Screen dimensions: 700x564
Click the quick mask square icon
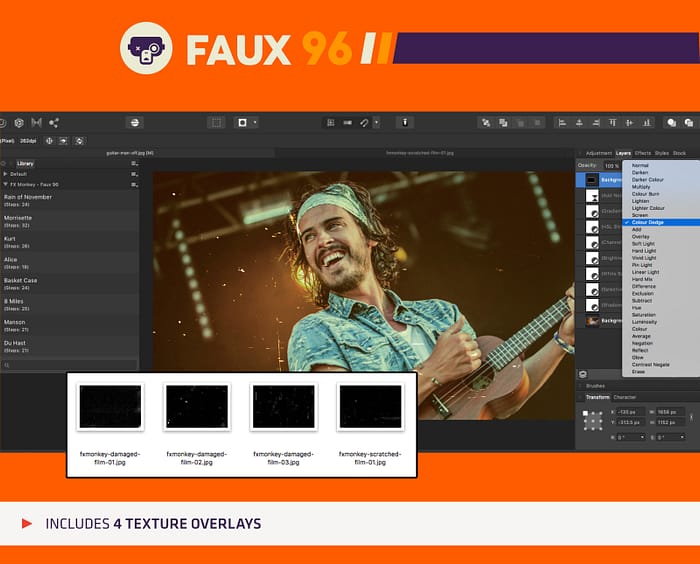pos(242,123)
